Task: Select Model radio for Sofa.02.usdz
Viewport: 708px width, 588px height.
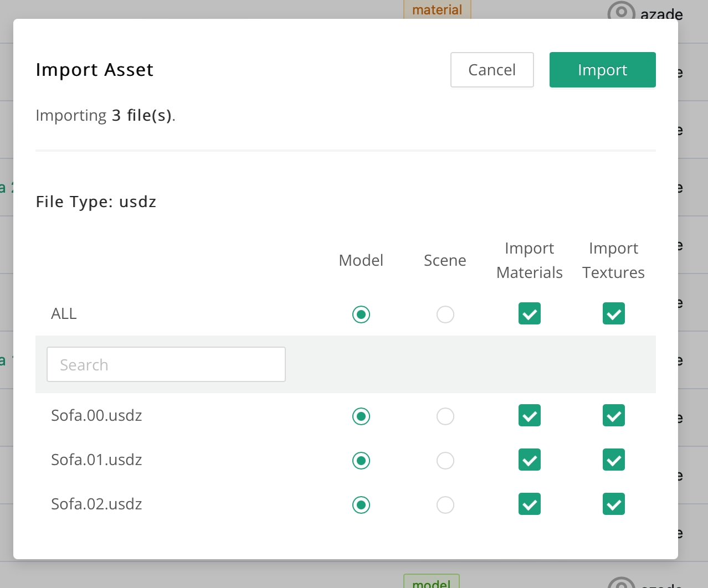Action: (361, 505)
